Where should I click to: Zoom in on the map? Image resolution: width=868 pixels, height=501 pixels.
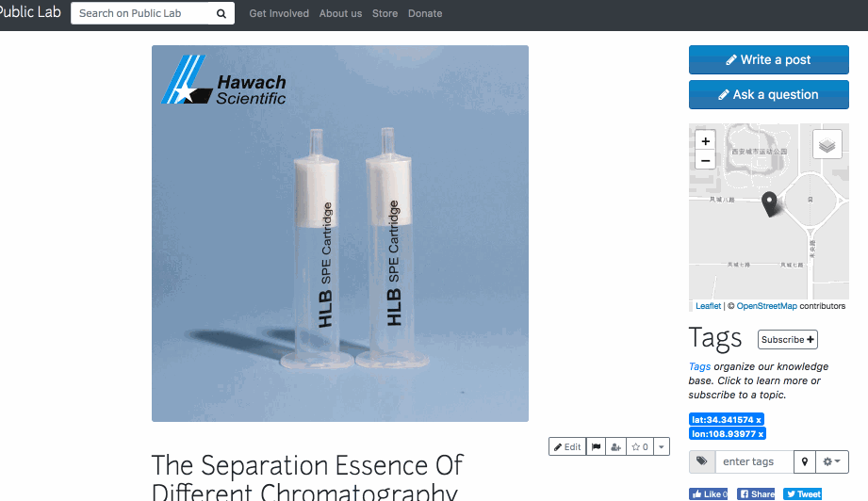pyautogui.click(x=705, y=141)
